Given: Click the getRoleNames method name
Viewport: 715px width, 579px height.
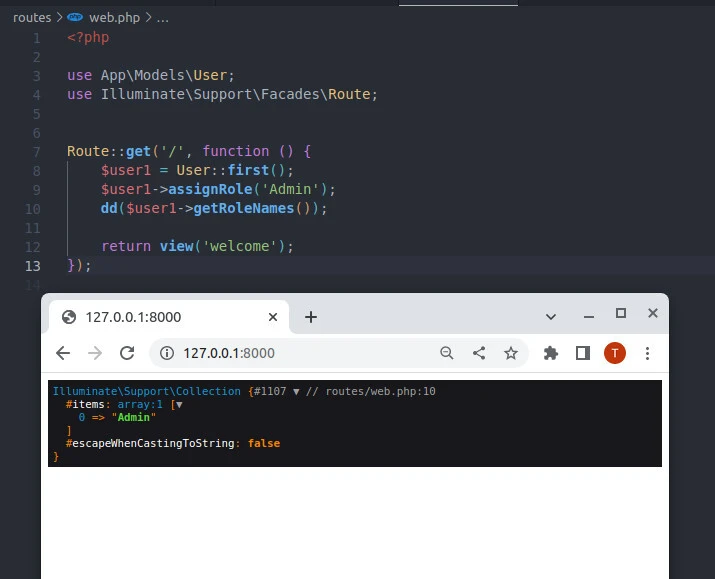Looking at the screenshot, I should 244,208.
